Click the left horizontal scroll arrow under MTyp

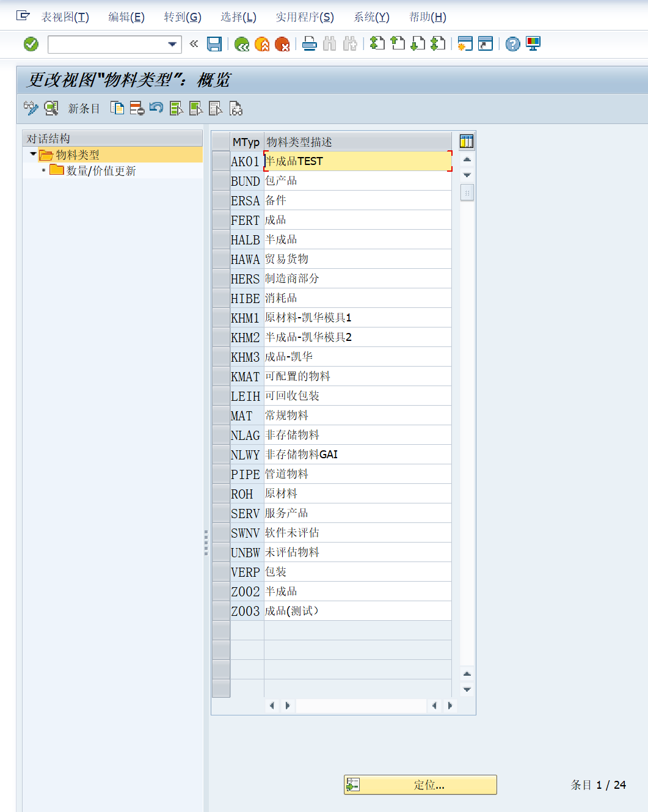click(272, 706)
